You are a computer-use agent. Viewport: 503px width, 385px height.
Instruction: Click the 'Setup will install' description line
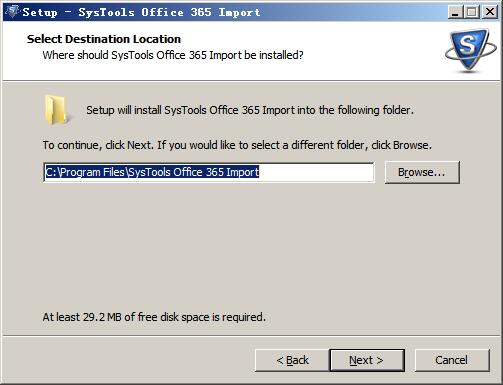(250, 110)
